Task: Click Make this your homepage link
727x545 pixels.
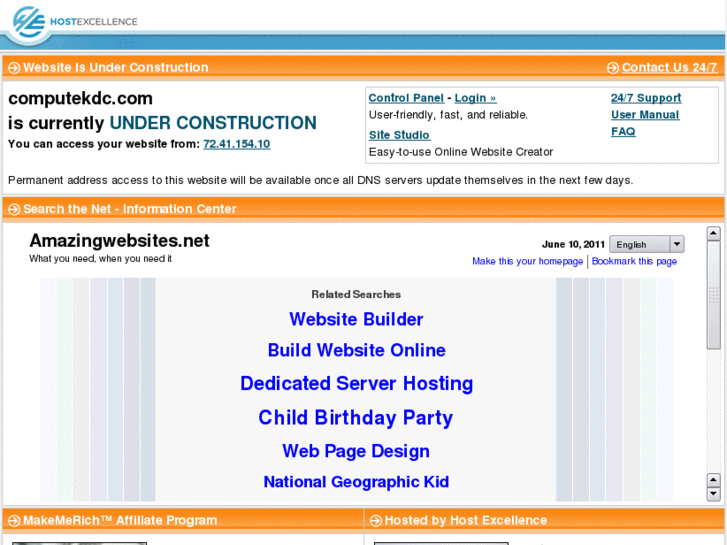Action: (x=528, y=261)
